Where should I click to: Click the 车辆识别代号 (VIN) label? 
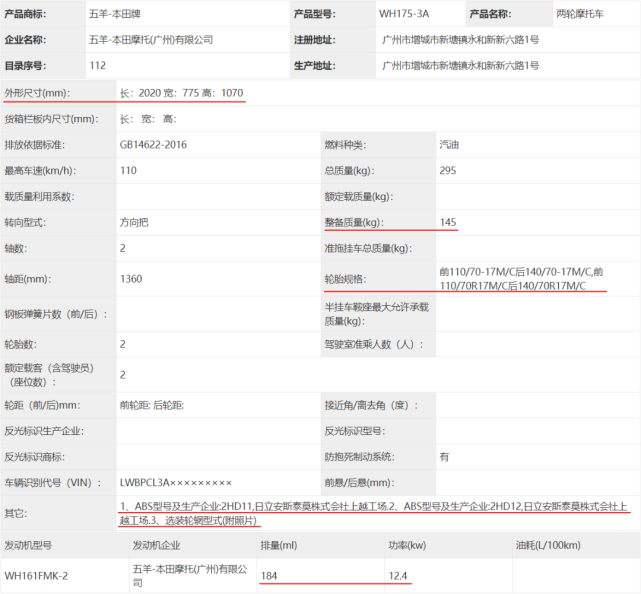[53, 483]
